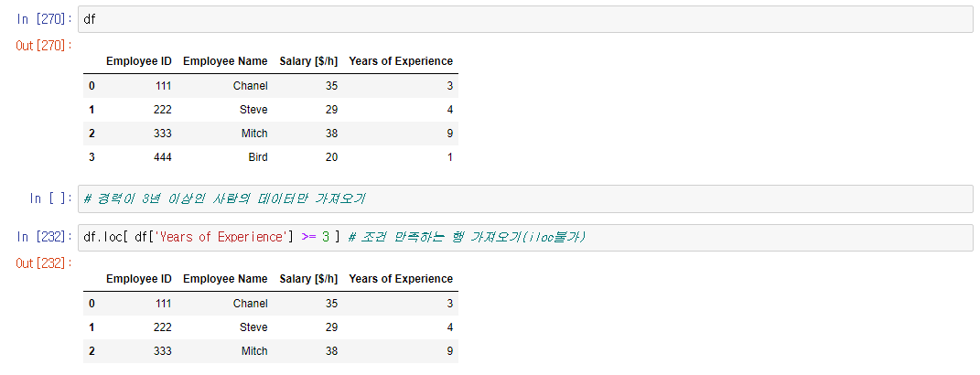Select the name Steve in Out[270] table

tap(253, 110)
